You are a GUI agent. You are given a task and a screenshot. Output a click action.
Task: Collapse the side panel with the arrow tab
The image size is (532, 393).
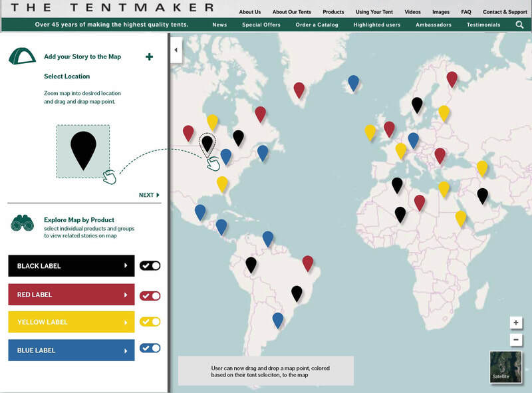pyautogui.click(x=176, y=50)
